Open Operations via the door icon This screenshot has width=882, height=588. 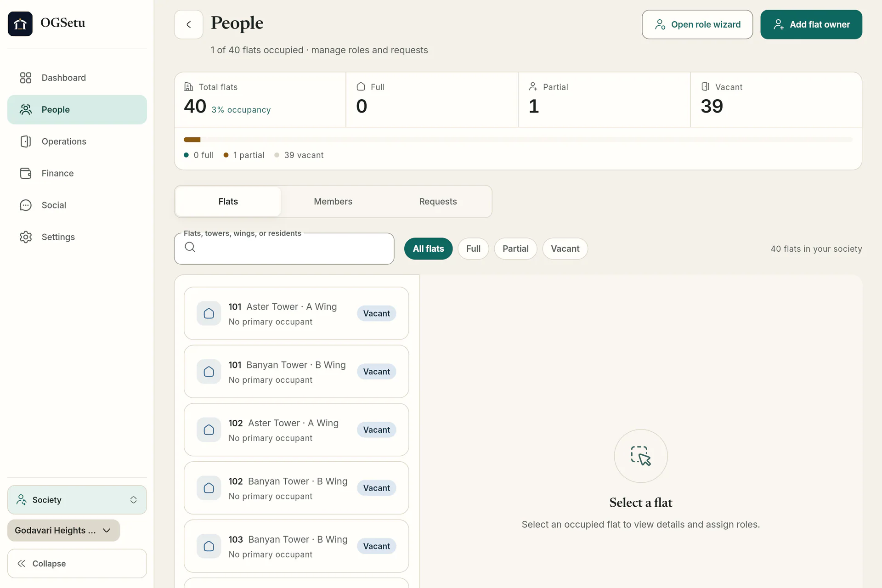[x=26, y=141]
